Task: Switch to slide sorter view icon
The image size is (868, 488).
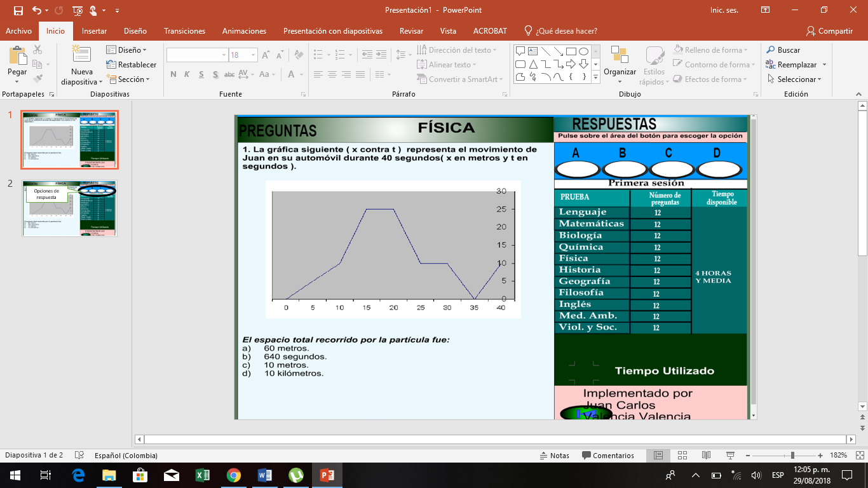Action: (682, 456)
